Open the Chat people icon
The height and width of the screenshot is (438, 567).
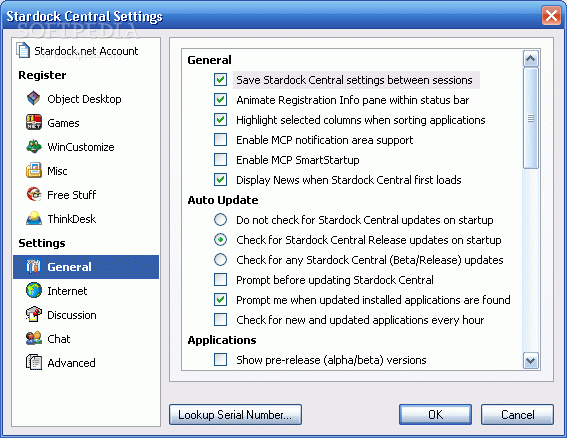click(x=34, y=339)
